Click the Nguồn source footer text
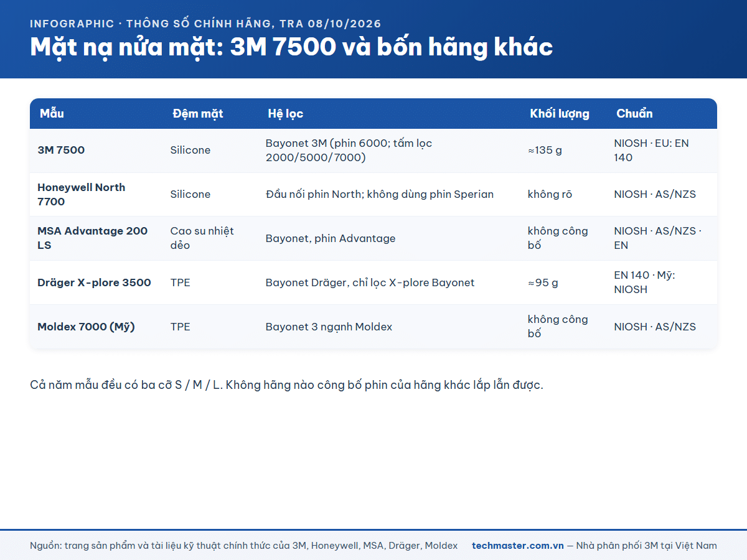 (243, 546)
